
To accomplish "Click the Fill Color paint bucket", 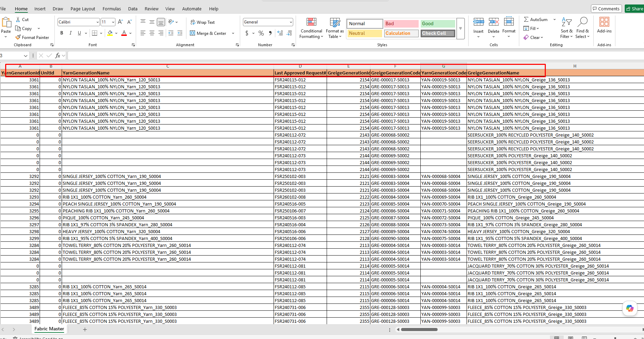I will 110,33.
